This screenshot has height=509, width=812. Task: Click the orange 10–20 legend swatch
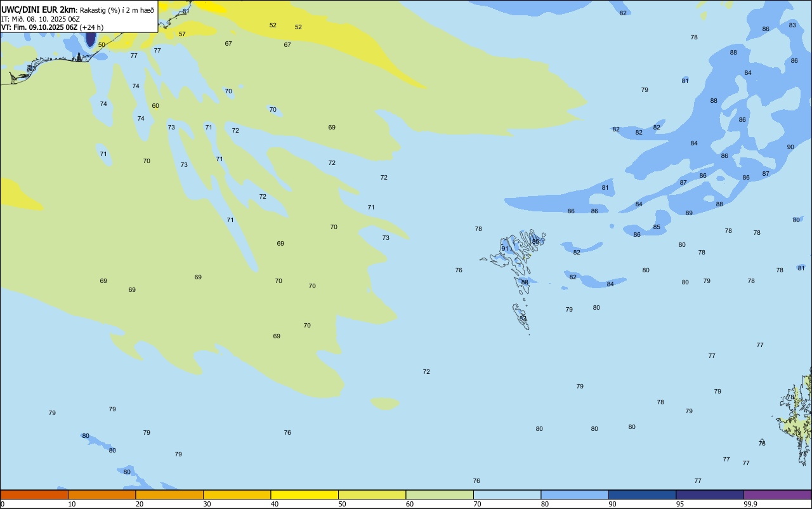pyautogui.click(x=101, y=494)
